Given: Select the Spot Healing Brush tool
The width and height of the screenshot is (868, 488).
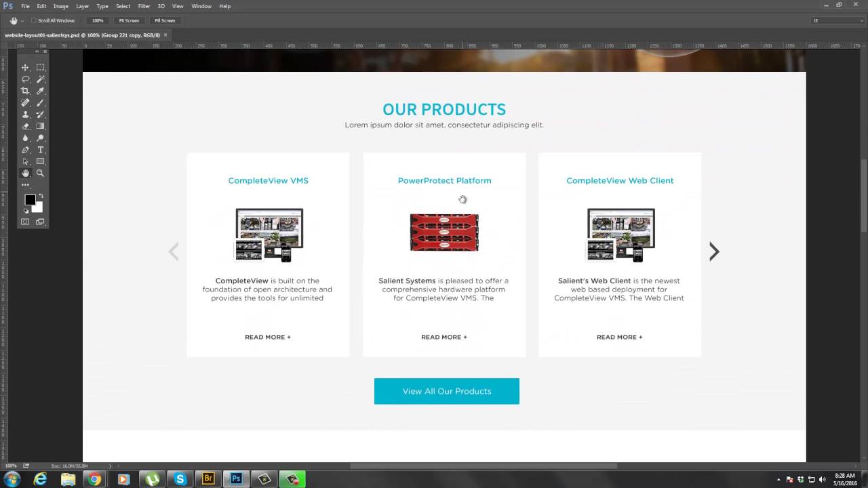Looking at the screenshot, I should click(x=25, y=103).
